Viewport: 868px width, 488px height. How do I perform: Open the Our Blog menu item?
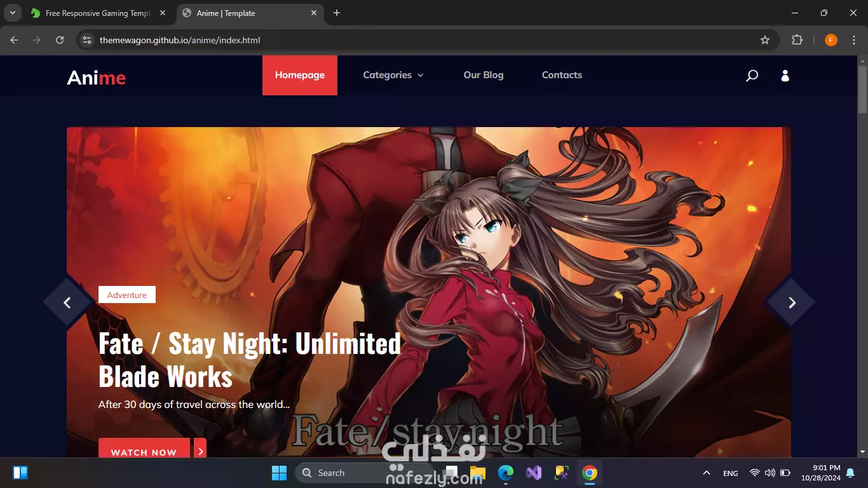point(484,75)
